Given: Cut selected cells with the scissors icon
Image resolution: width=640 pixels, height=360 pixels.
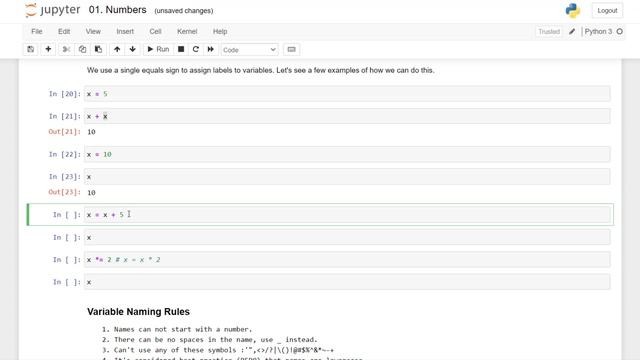Looking at the screenshot, I should 66,49.
